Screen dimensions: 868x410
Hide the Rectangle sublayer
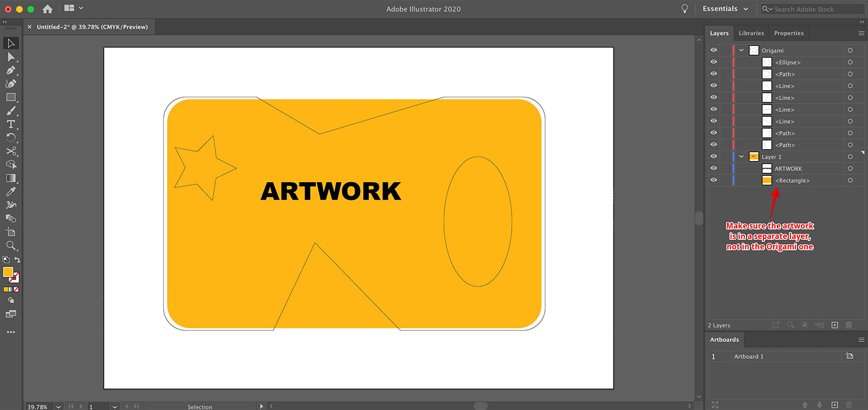[713, 180]
